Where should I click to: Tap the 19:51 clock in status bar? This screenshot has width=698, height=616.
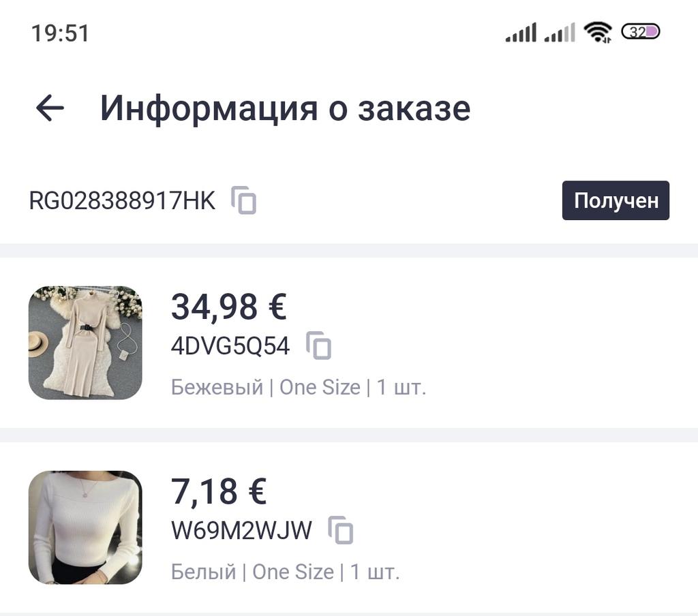tap(60, 33)
